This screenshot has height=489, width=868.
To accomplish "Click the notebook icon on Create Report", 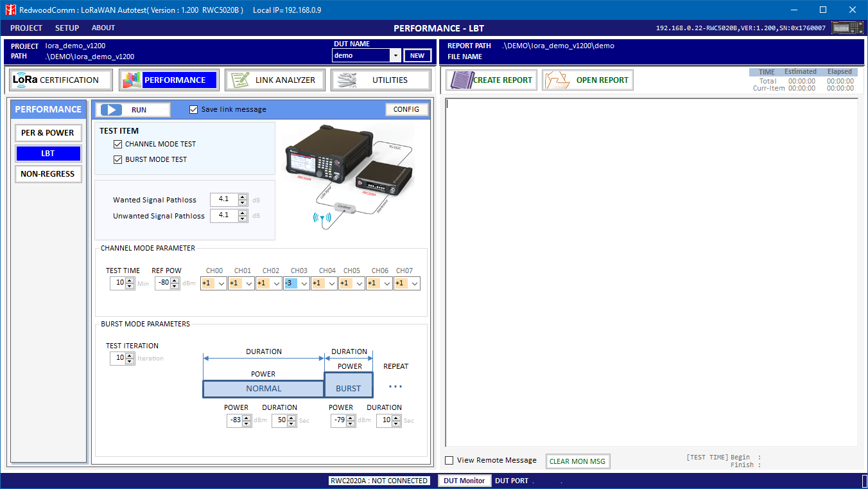I will [x=461, y=80].
